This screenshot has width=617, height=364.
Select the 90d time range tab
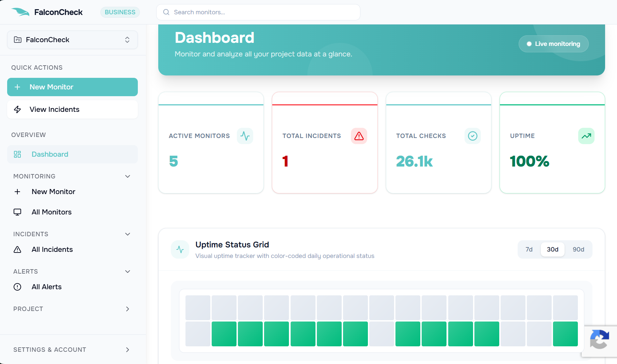579,249
